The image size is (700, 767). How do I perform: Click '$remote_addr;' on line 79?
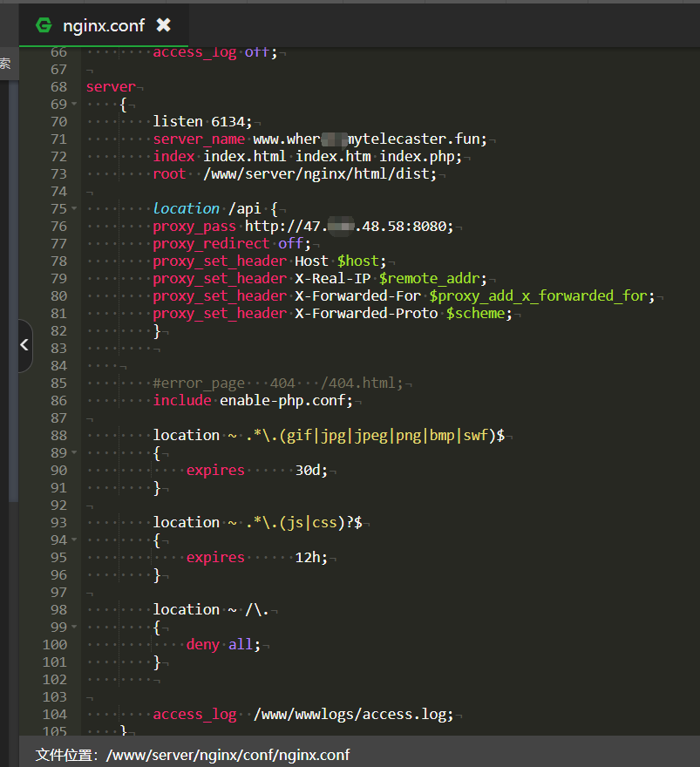[x=433, y=278]
